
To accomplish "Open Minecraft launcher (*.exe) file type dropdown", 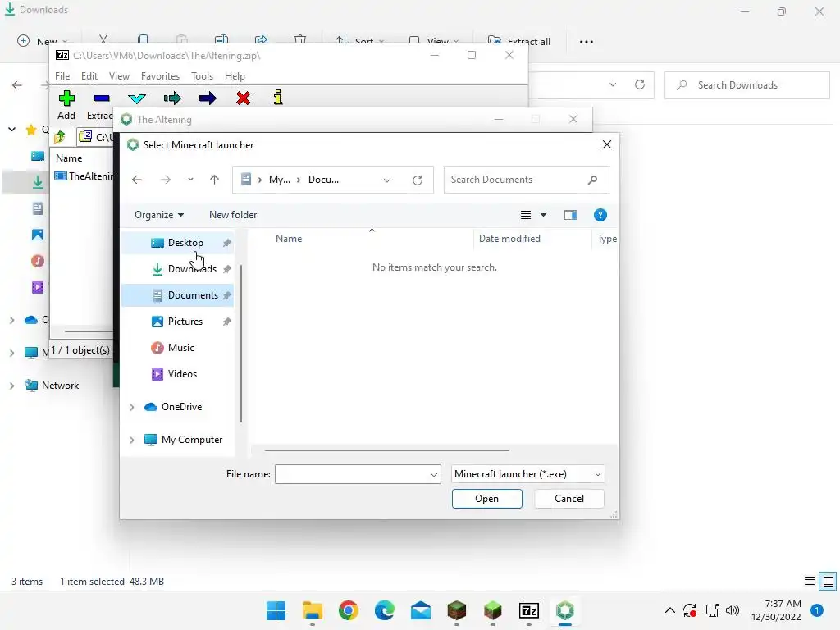I will (528, 474).
